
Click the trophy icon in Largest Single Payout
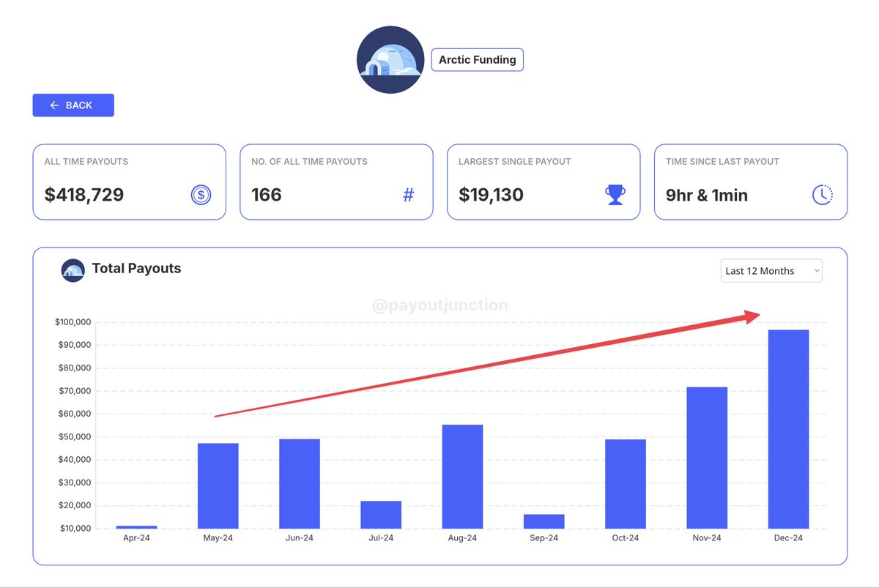tap(615, 195)
